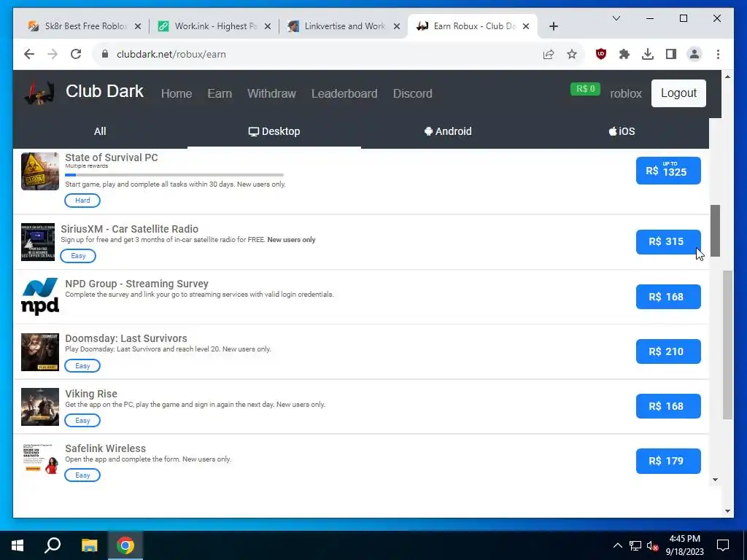Select the All offers tab
Image resolution: width=747 pixels, height=560 pixels.
99,131
